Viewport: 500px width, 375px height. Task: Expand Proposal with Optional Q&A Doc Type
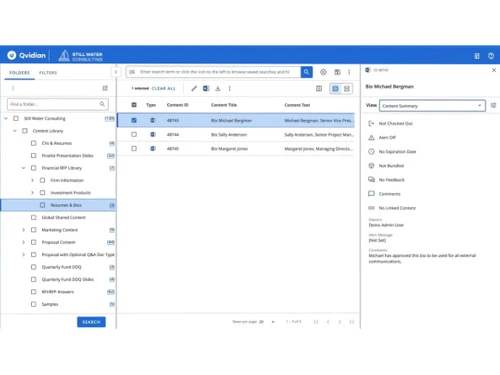(x=23, y=255)
